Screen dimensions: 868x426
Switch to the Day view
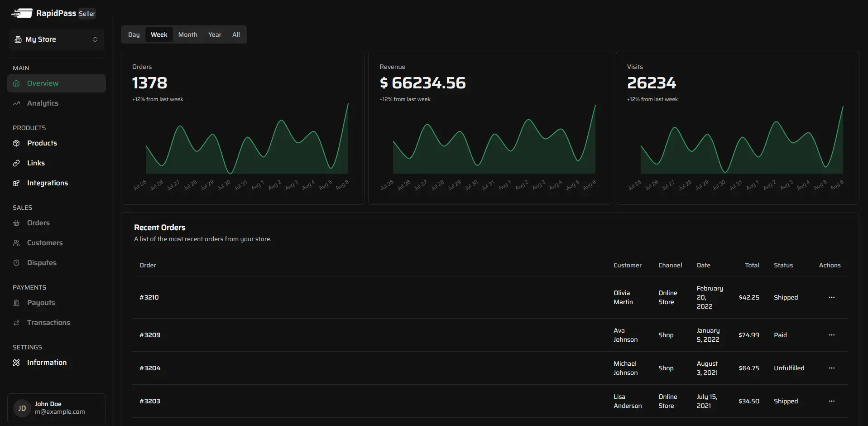pos(134,34)
